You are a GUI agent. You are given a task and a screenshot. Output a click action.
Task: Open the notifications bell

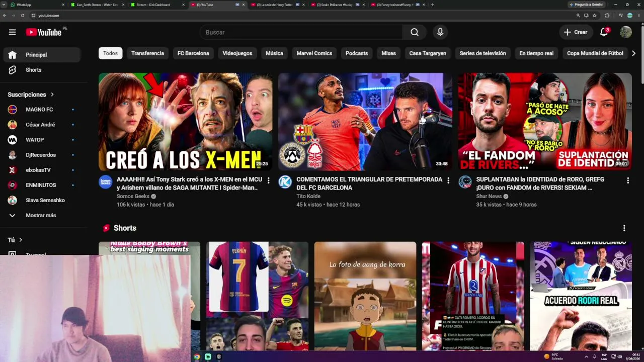click(x=604, y=32)
